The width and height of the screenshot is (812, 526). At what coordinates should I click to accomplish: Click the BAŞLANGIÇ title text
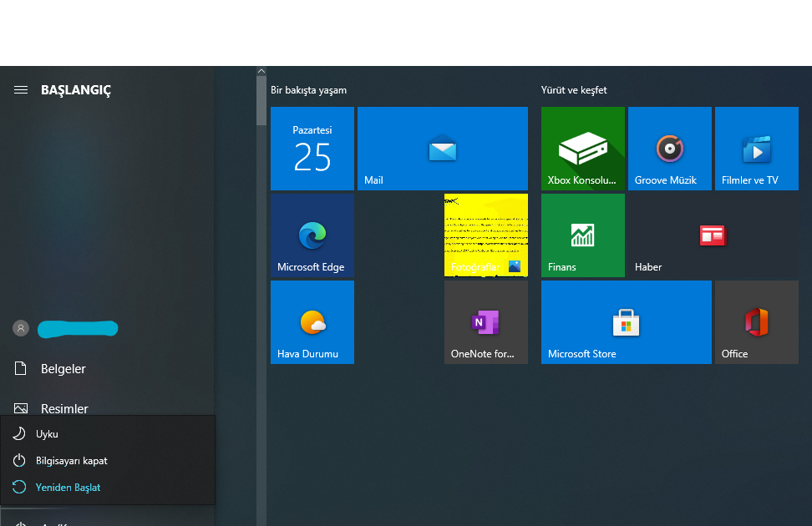pos(76,90)
